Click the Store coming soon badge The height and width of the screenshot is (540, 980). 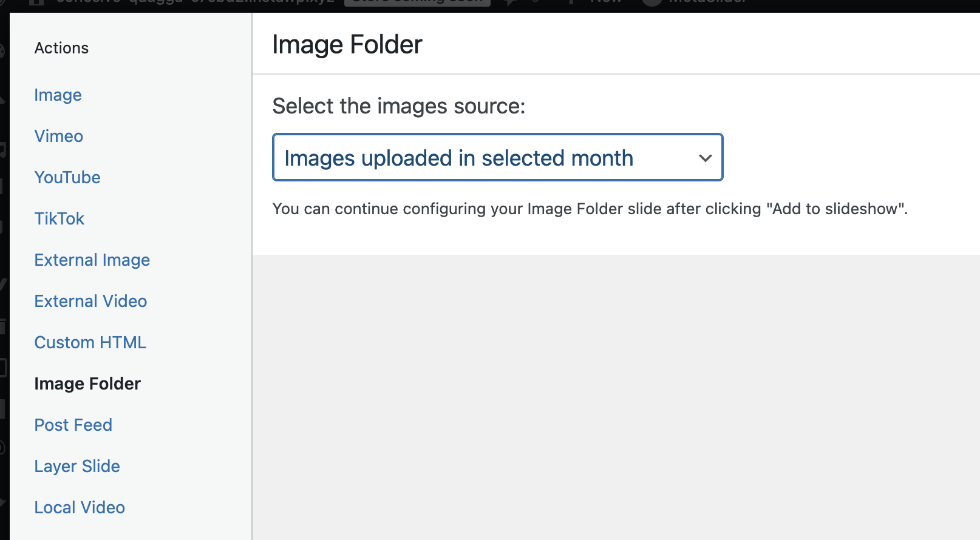pyautogui.click(x=417, y=2)
